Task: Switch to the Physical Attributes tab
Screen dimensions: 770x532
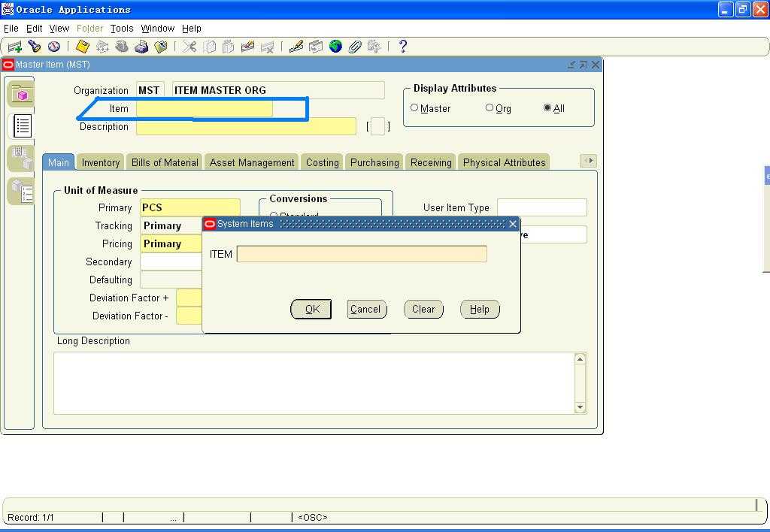Action: click(504, 162)
